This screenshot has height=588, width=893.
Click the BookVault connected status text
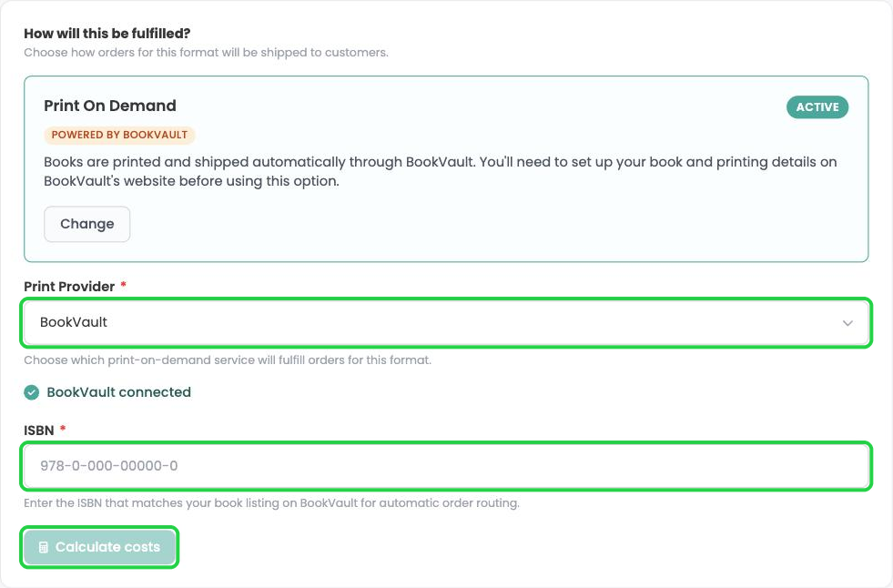tap(118, 392)
